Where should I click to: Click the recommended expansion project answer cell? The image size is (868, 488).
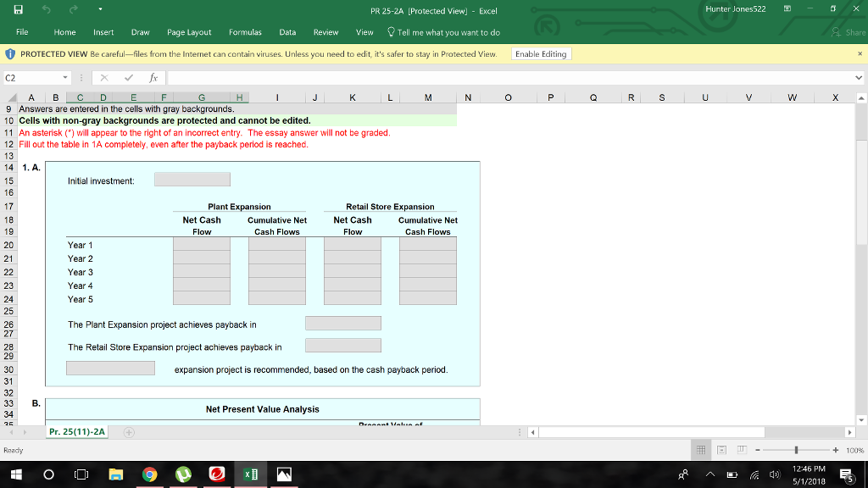[110, 368]
